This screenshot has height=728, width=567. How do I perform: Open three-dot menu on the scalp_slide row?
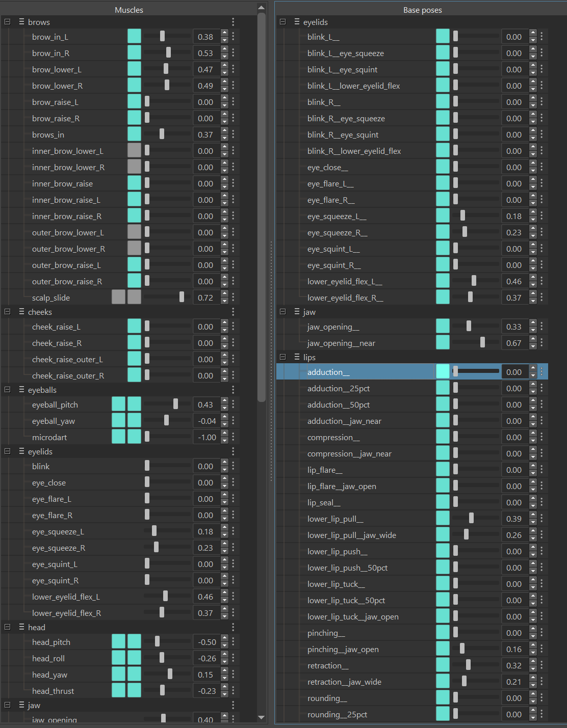pyautogui.click(x=233, y=298)
